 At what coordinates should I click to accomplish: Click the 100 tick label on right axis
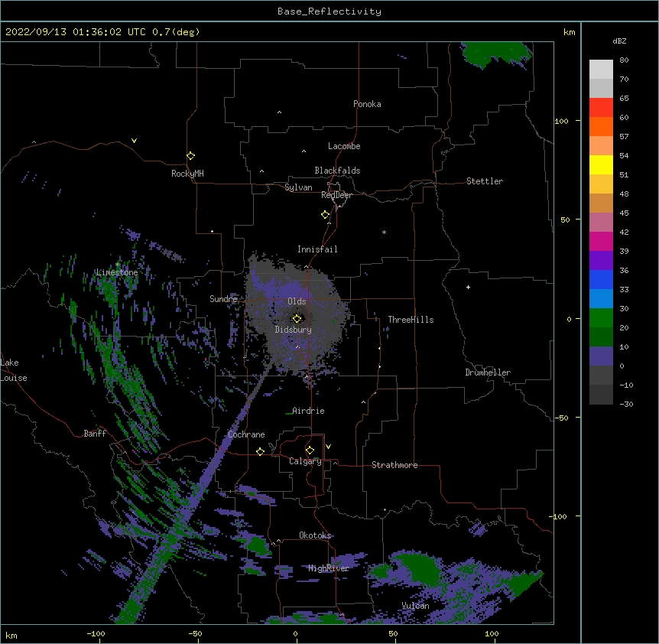point(561,121)
